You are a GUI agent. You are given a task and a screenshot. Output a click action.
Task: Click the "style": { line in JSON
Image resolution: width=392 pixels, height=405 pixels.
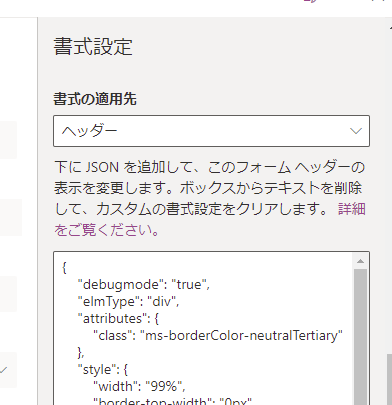click(x=103, y=369)
